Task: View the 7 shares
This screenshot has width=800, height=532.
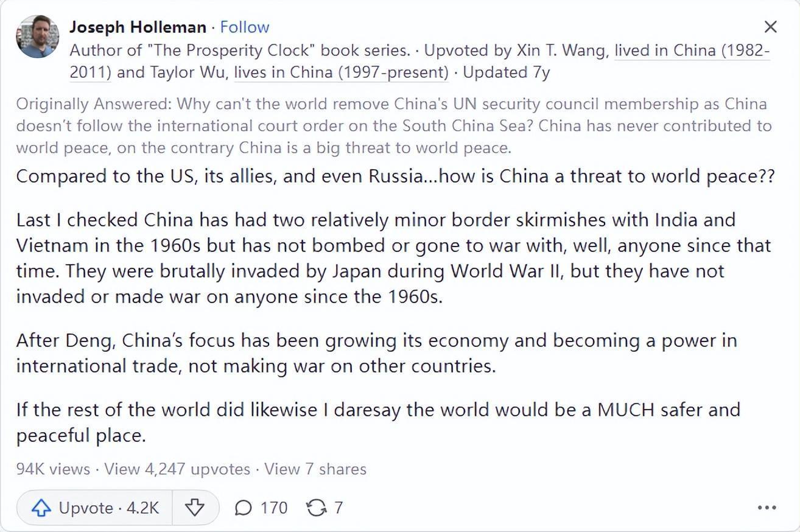Action: point(315,469)
